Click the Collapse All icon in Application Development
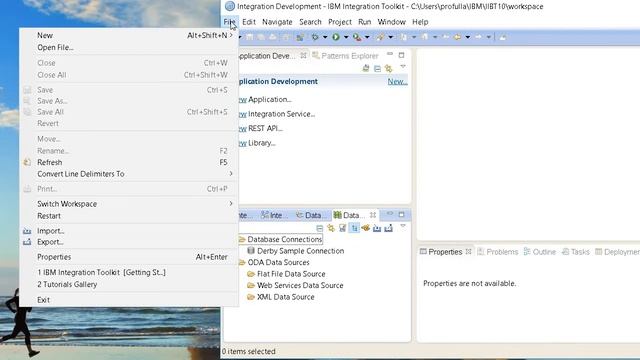The width and height of the screenshot is (640, 360). click(377, 69)
